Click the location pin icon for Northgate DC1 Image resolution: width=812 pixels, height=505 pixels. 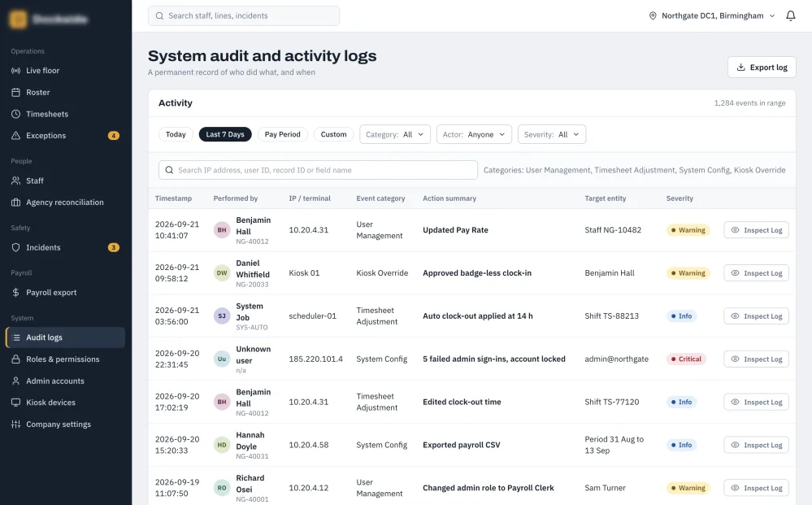[653, 15]
